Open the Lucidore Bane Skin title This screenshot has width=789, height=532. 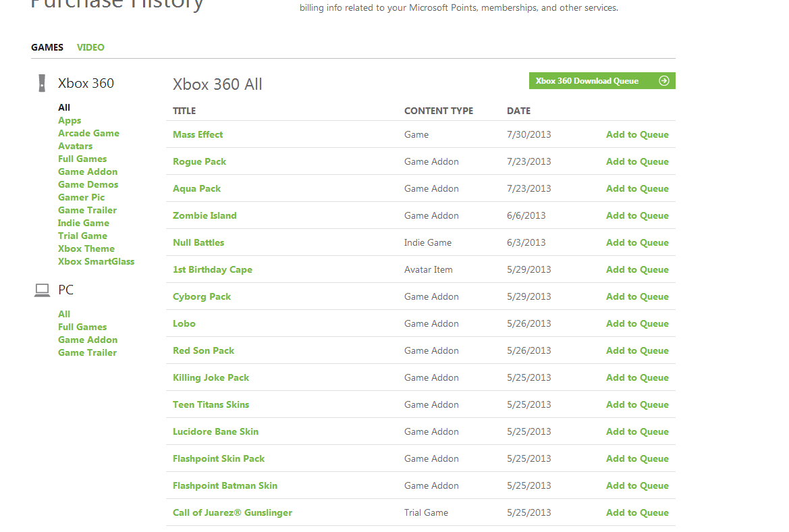(215, 432)
